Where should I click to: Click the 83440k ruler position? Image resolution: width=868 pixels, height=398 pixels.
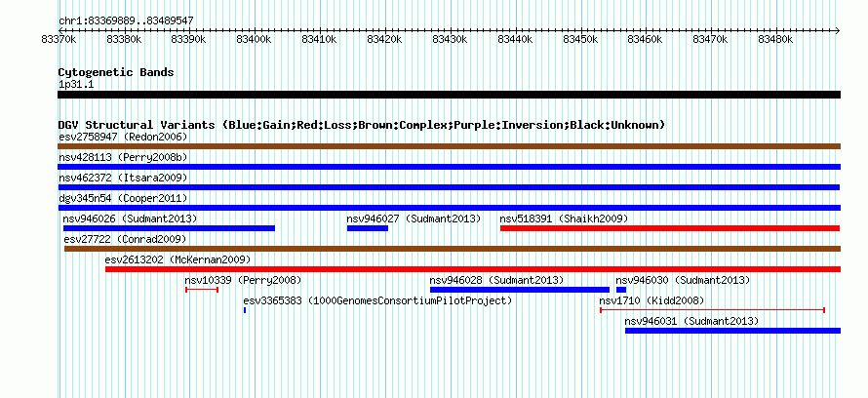coord(515,39)
